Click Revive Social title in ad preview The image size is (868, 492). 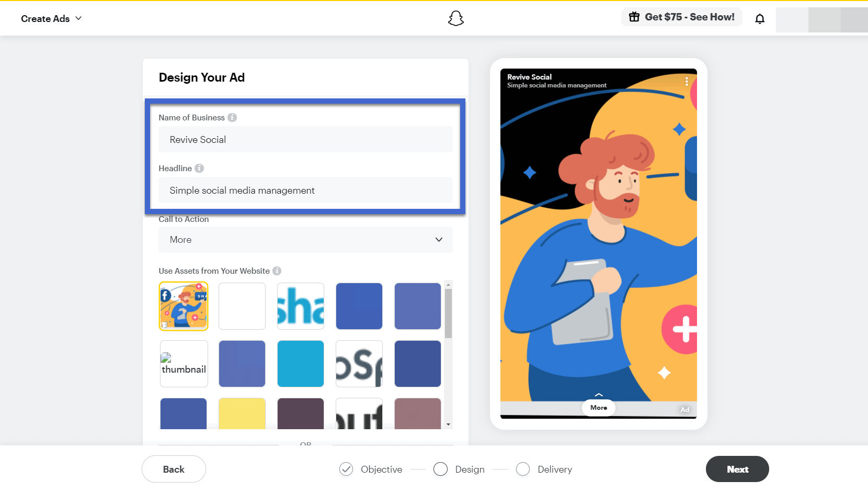point(529,77)
